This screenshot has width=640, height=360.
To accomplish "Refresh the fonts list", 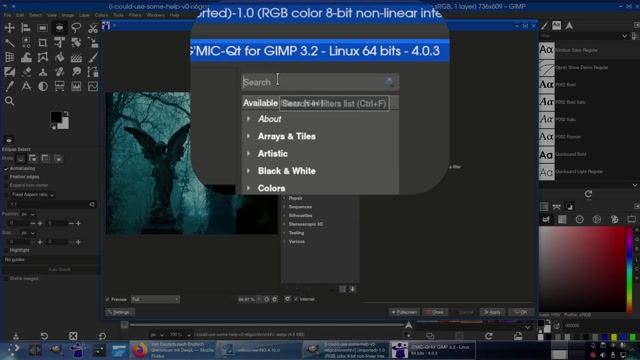I will [x=588, y=194].
